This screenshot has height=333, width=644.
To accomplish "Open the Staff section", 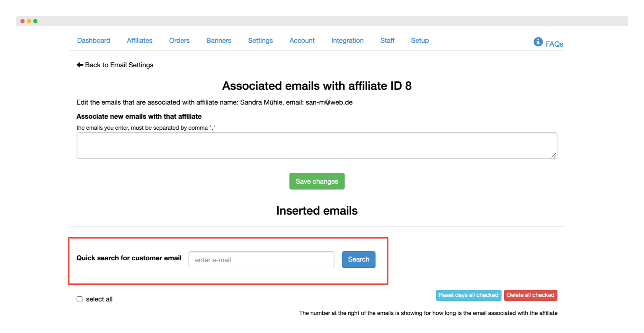I will (x=387, y=41).
